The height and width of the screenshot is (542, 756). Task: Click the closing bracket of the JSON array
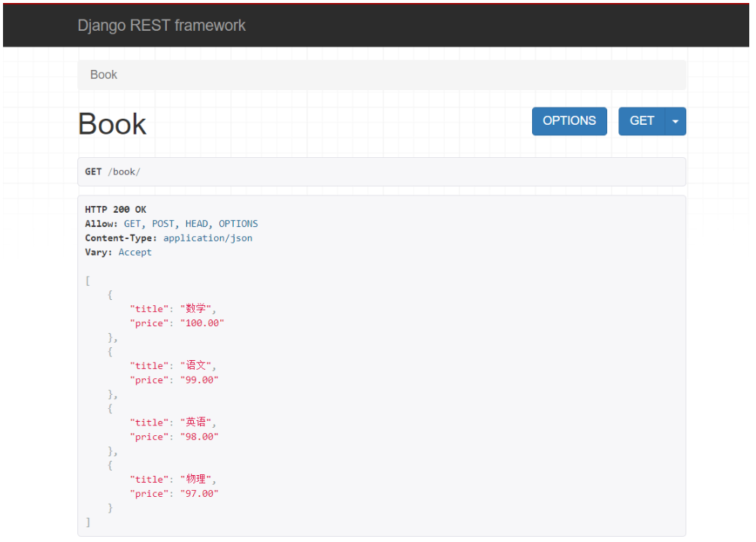pyautogui.click(x=88, y=522)
